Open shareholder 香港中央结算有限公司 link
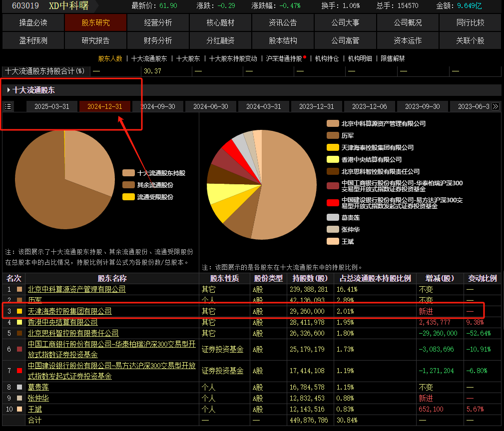The height and width of the screenshot is (431, 504). pos(62,322)
